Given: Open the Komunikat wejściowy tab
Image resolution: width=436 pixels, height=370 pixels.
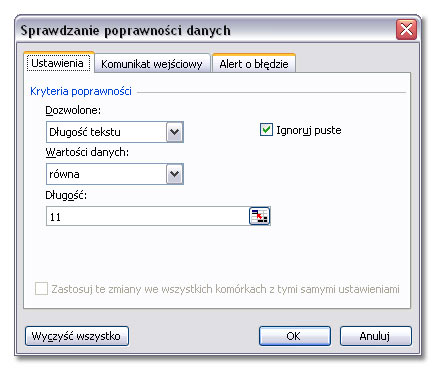Looking at the screenshot, I should tap(152, 64).
